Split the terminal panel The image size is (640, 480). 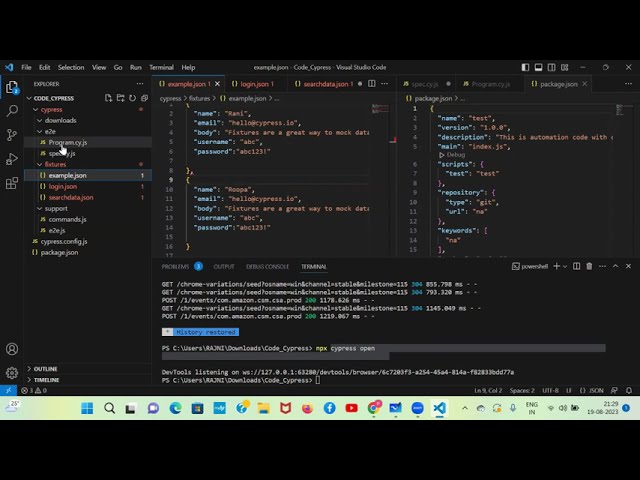576,266
